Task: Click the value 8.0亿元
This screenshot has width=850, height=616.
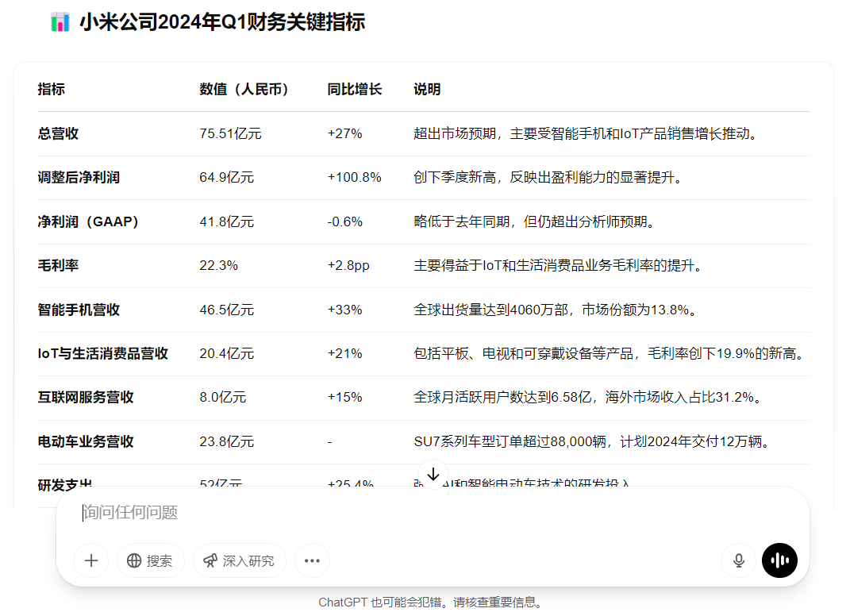Action: (223, 398)
